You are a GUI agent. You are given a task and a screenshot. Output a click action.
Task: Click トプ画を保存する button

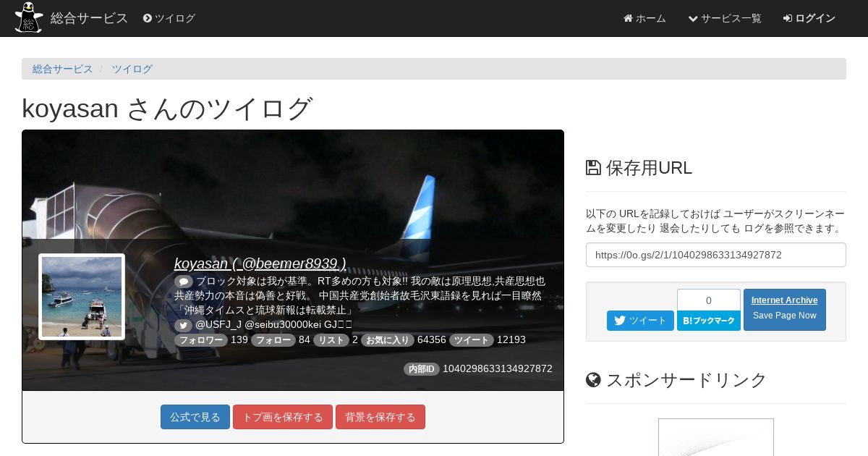pyautogui.click(x=283, y=417)
